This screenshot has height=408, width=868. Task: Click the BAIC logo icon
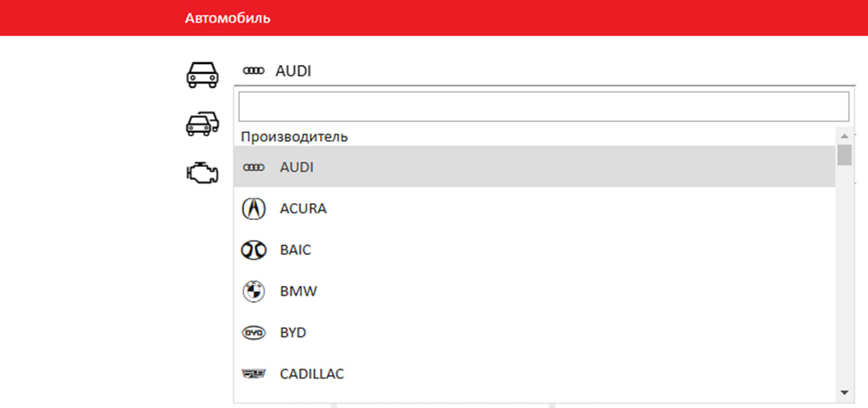(x=254, y=250)
